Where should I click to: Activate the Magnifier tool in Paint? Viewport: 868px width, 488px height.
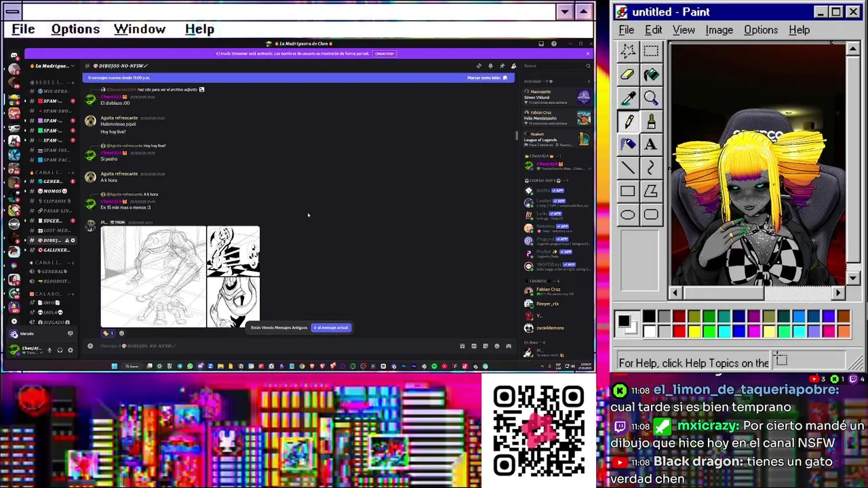click(x=651, y=98)
